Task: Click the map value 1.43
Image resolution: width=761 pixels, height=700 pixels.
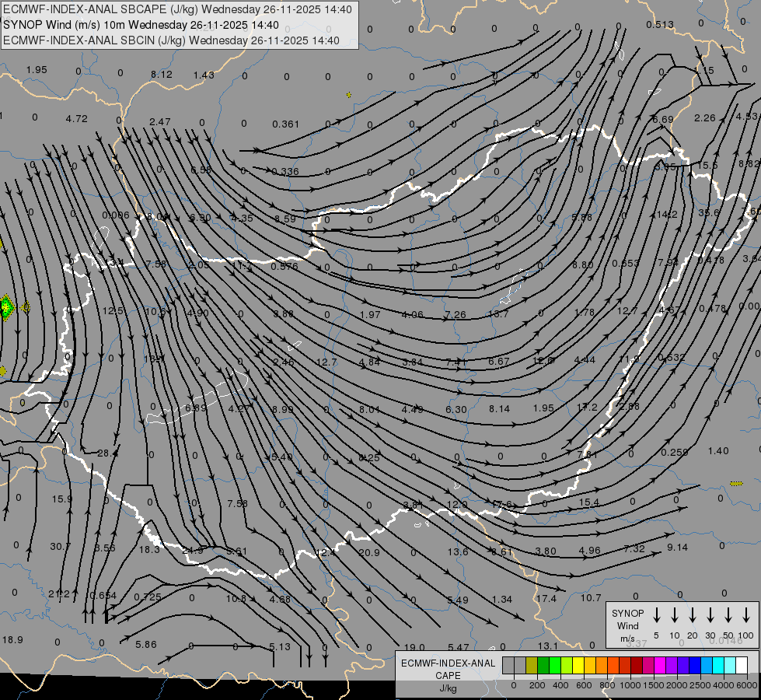Action: tap(204, 75)
